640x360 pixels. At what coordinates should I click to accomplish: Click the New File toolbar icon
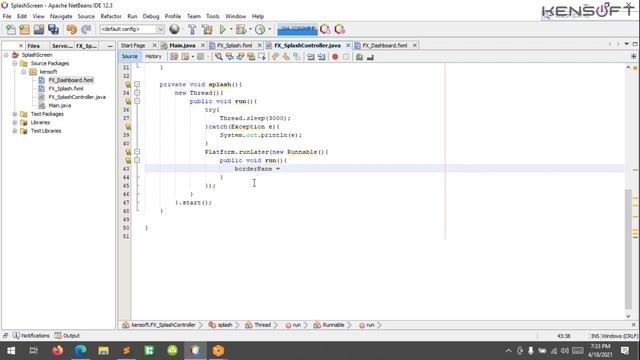point(11,29)
